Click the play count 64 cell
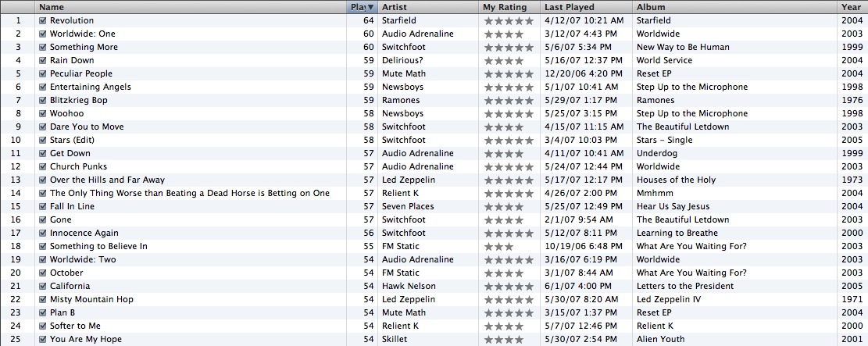The width and height of the screenshot is (868, 346). point(369,20)
